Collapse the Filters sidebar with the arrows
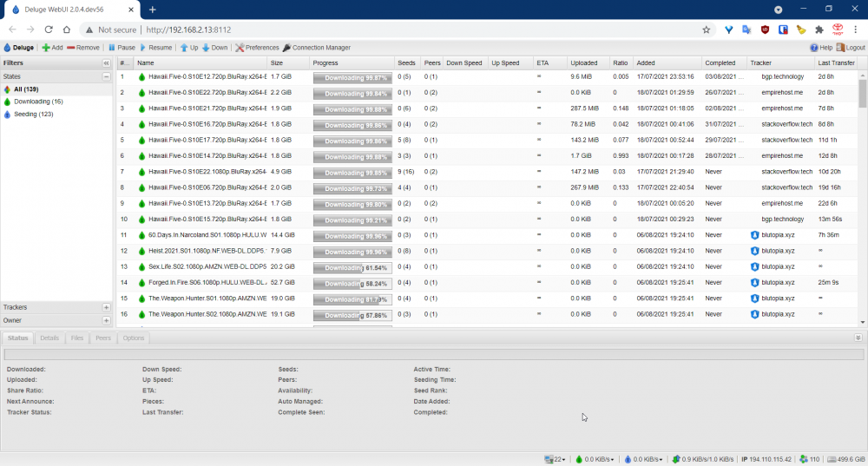This screenshot has height=466, width=868. coord(106,63)
